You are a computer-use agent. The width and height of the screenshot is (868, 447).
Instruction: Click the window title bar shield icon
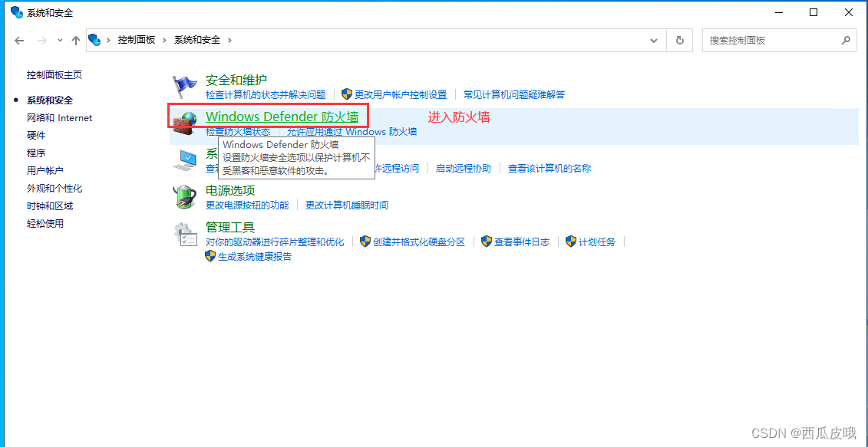[x=17, y=12]
